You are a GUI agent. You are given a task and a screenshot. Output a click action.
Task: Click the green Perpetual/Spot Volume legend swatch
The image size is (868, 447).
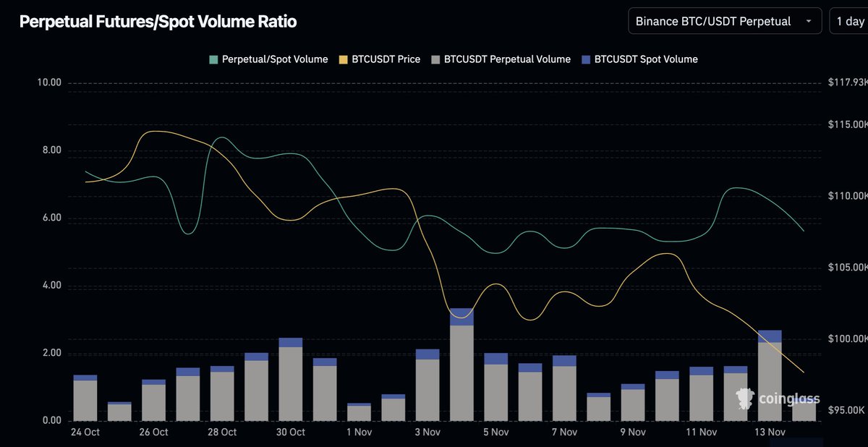click(x=213, y=59)
